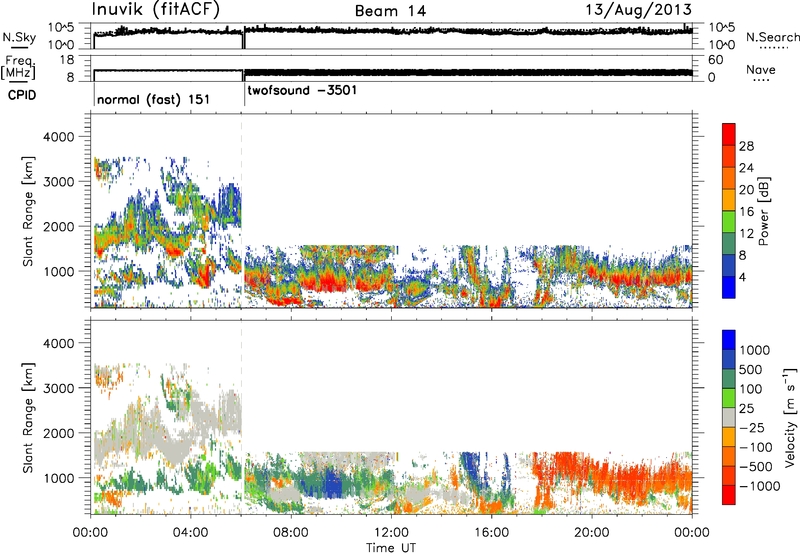Click the '18' tick on frequency axis
The image size is (800, 554).
click(x=67, y=60)
